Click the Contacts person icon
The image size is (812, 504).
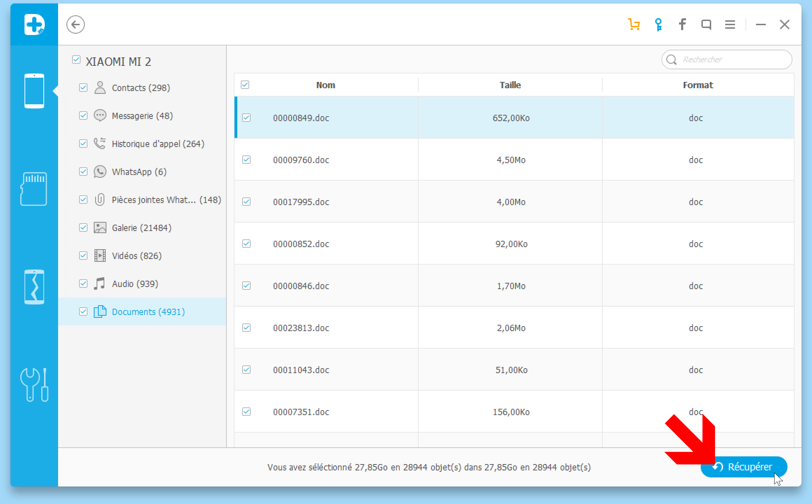pos(100,87)
